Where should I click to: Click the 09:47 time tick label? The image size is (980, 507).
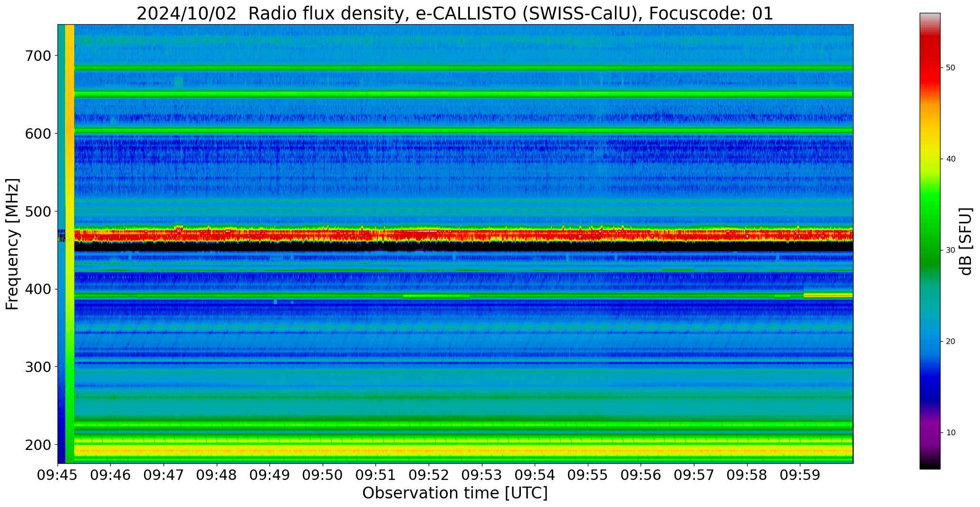pyautogui.click(x=164, y=476)
